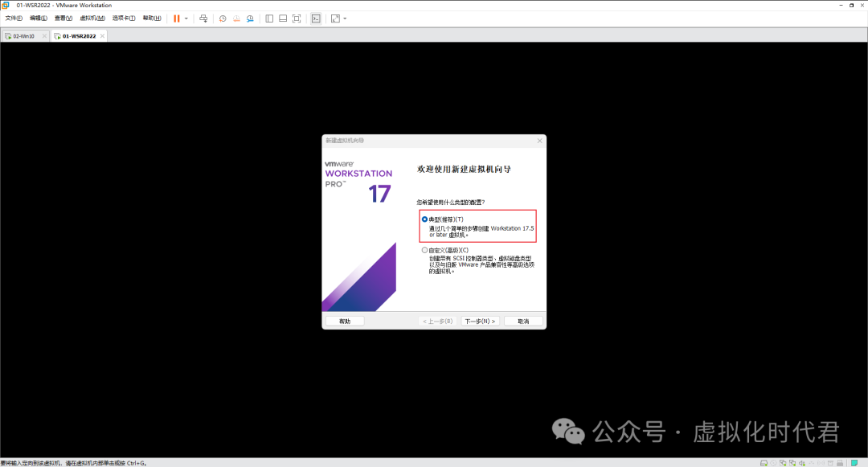Revert the VM to its snapshot
Screen dimensions: 868x467
235,18
